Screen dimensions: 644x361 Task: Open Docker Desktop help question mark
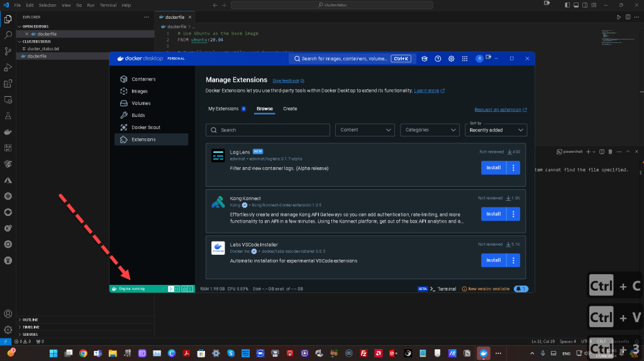(x=438, y=58)
